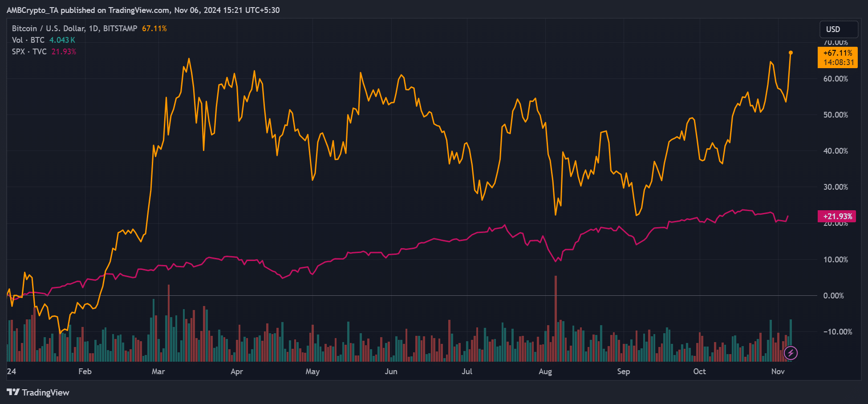
Task: Click the Sep date axis label
Action: [x=624, y=371]
